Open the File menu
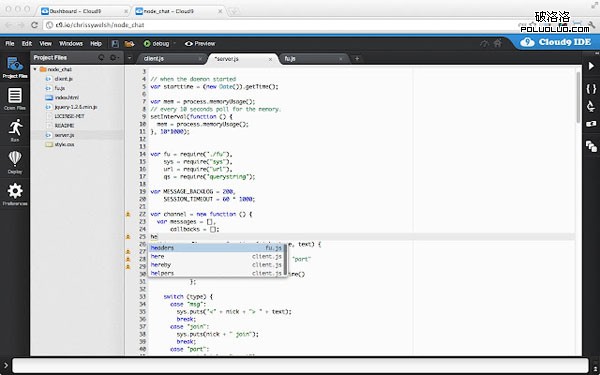600x375 pixels. [x=10, y=44]
